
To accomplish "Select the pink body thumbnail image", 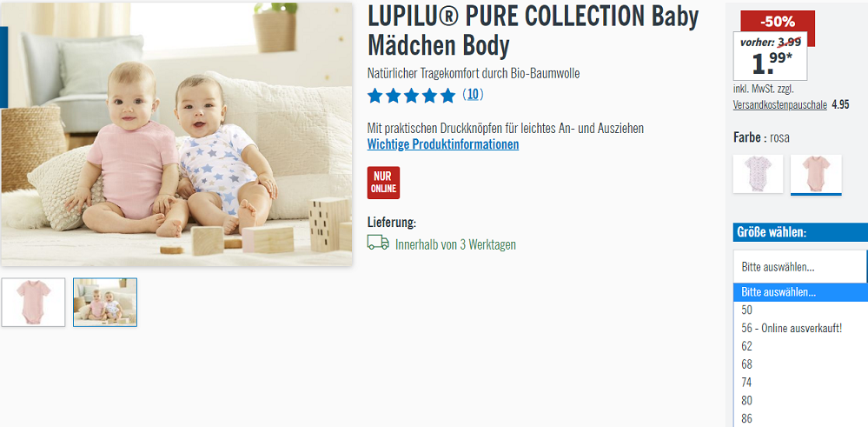I will point(33,302).
